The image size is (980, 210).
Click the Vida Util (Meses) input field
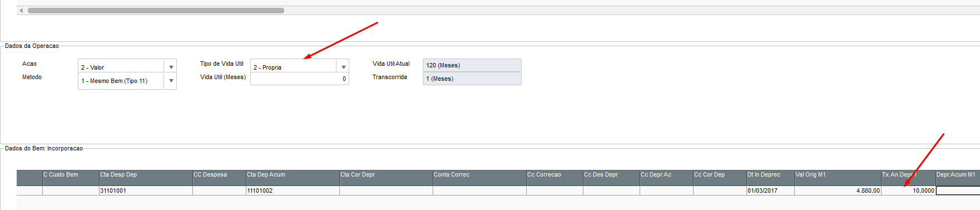click(299, 79)
